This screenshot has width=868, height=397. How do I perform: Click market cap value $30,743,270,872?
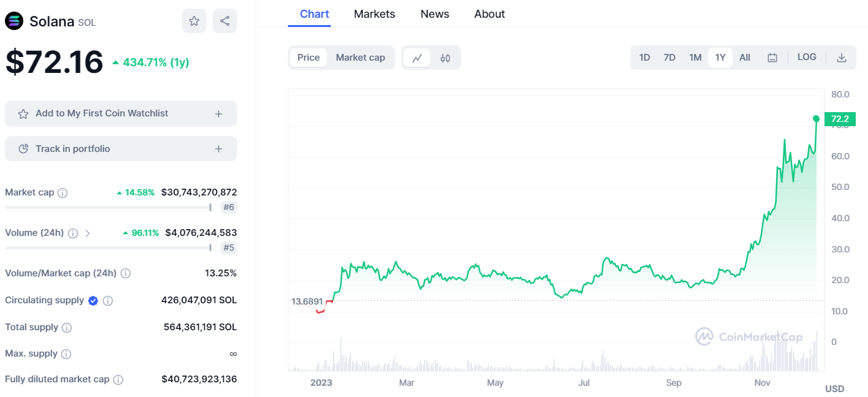point(199,192)
